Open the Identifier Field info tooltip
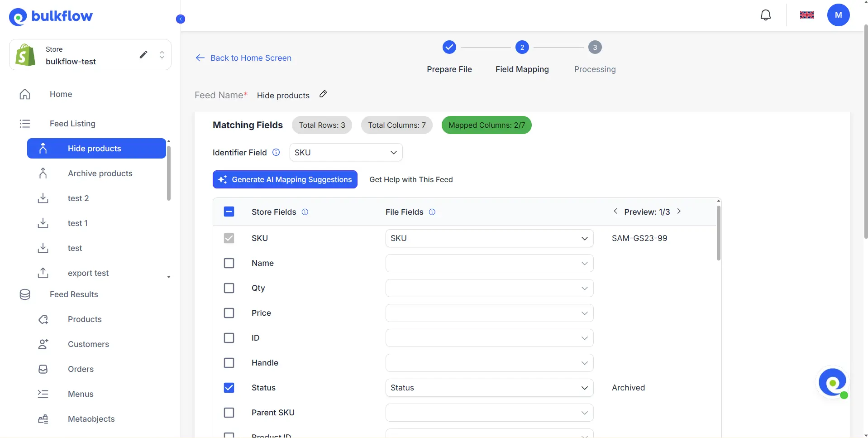 (x=276, y=152)
